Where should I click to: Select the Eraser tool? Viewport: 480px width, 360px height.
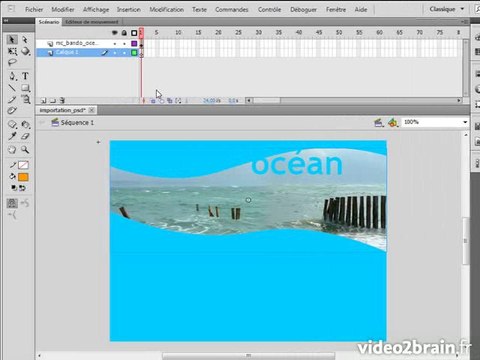pyautogui.click(x=25, y=136)
